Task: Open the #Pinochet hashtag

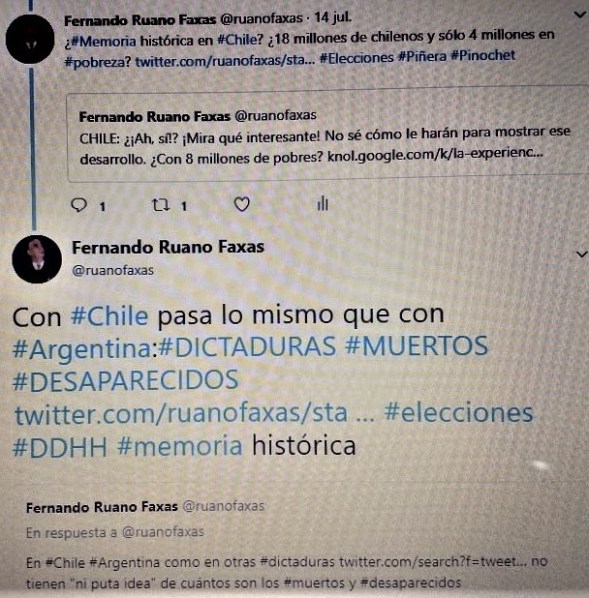Action: (483, 56)
